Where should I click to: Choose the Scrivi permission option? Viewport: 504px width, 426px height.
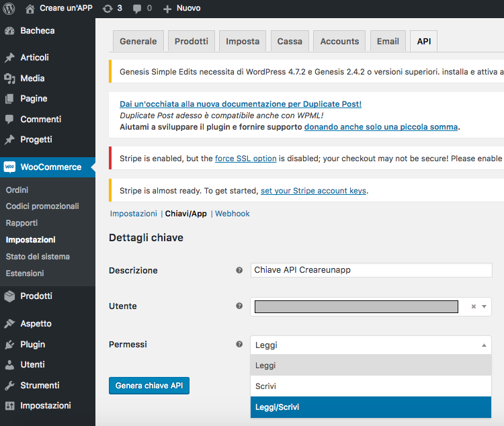pos(370,386)
